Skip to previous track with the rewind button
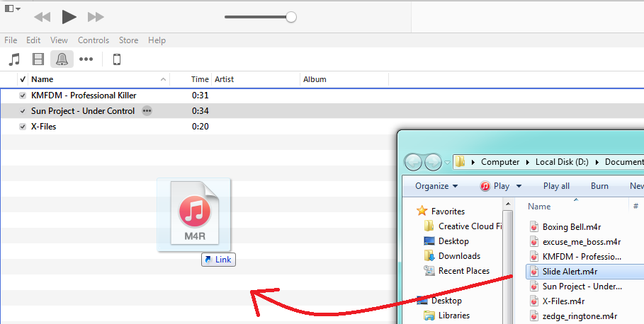 tap(42, 17)
